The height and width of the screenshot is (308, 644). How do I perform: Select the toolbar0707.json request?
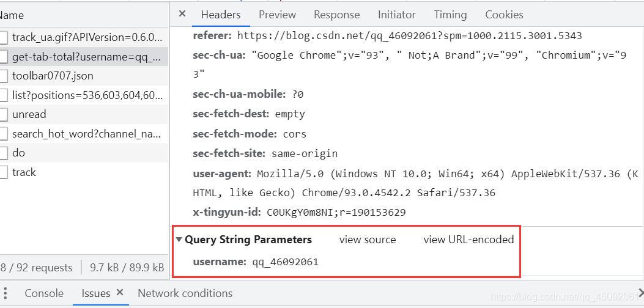pos(84,76)
